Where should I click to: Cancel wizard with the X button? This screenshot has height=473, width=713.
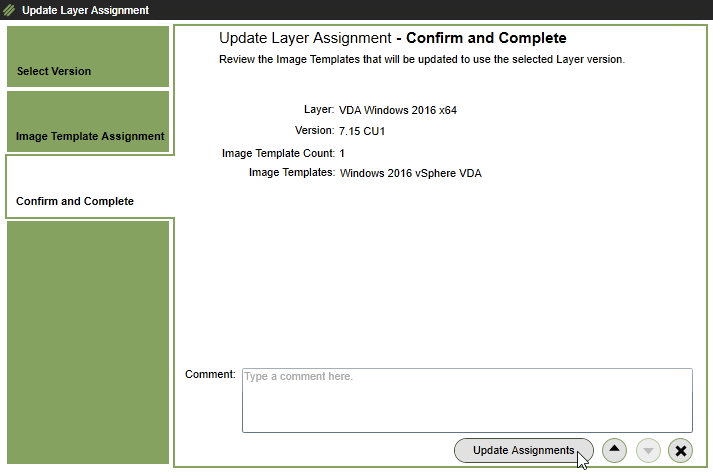(x=680, y=450)
